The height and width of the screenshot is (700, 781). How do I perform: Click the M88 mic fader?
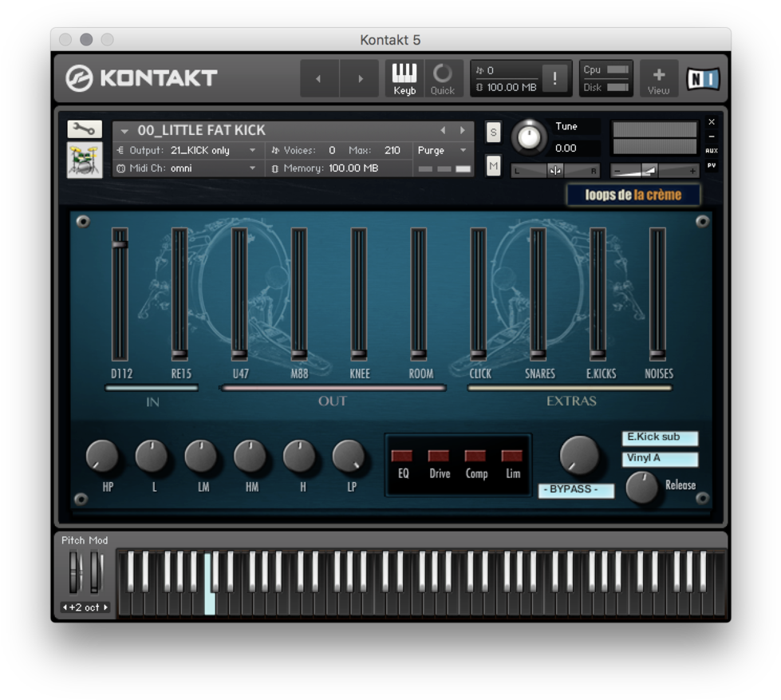pyautogui.click(x=299, y=294)
